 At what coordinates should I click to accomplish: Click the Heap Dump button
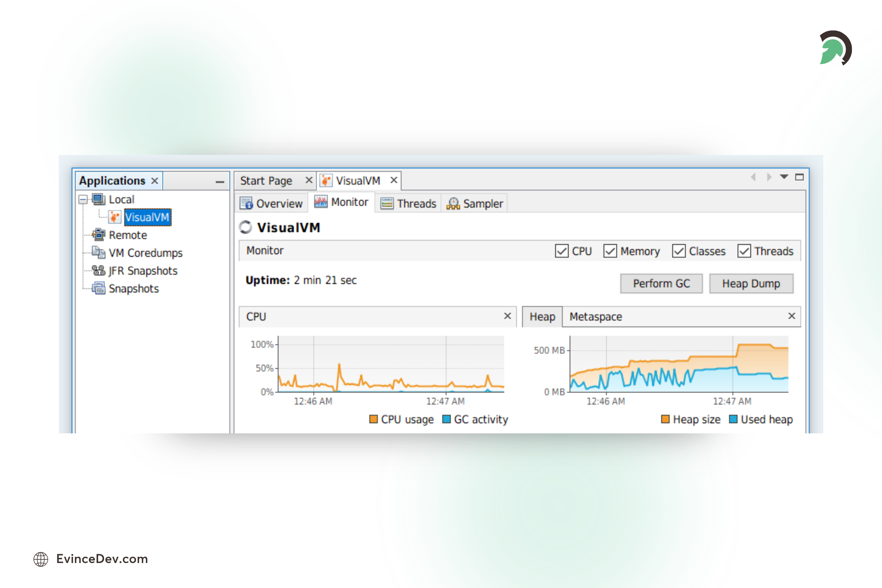pyautogui.click(x=751, y=283)
